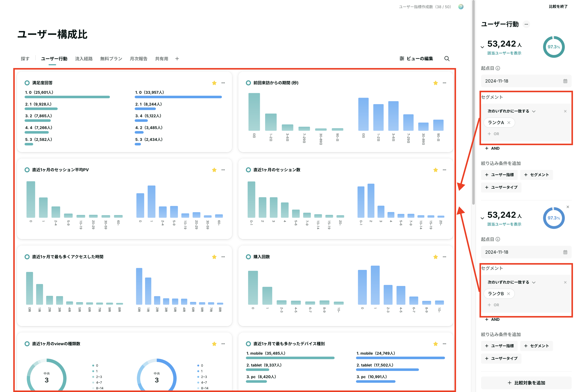Delete the ランクA segment condition group

tap(565, 111)
